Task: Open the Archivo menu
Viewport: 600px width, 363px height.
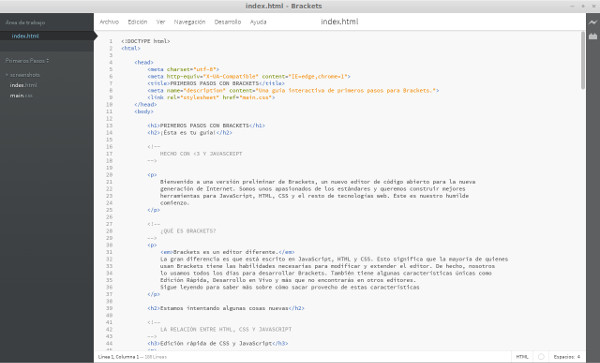Action: point(109,22)
